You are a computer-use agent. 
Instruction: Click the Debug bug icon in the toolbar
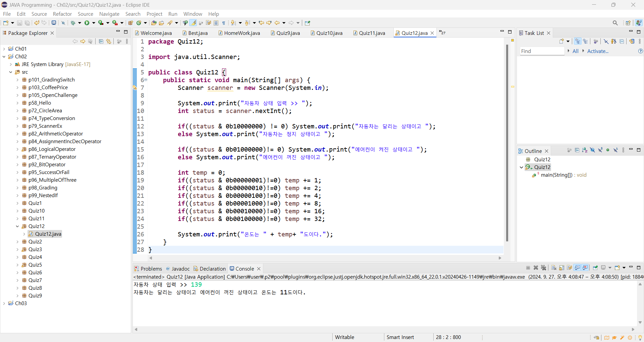[73, 23]
